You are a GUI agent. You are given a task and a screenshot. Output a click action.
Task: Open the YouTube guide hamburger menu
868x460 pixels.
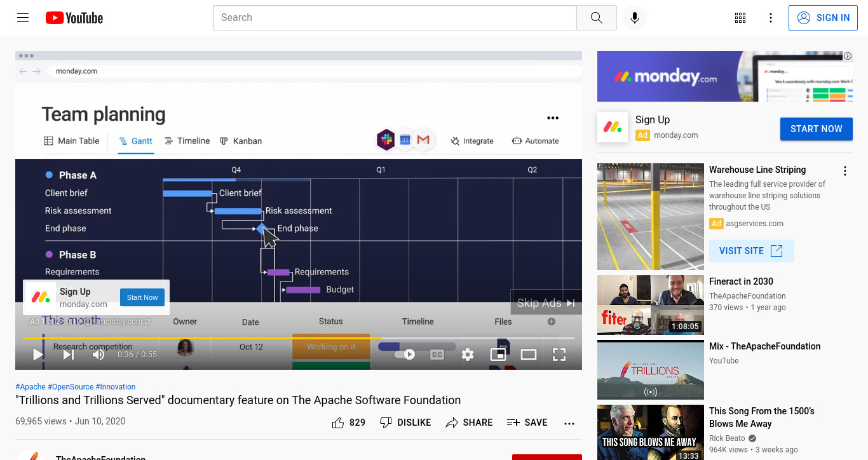23,18
